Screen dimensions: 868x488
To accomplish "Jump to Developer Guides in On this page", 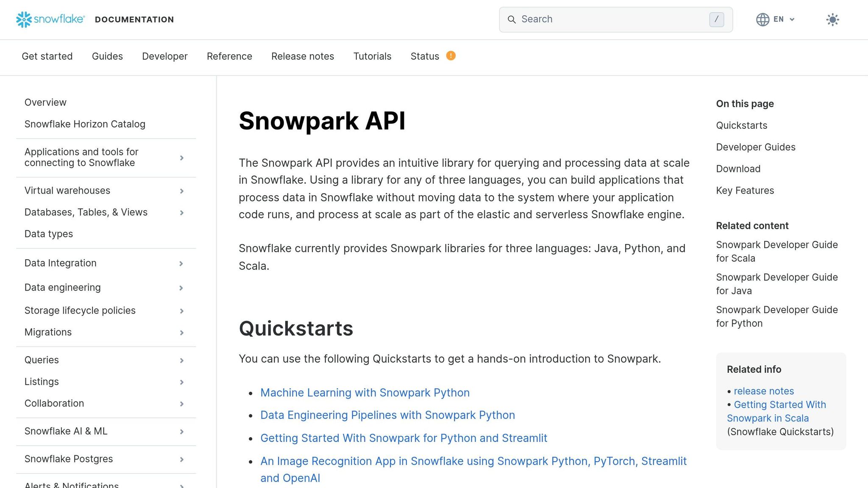I will [756, 147].
